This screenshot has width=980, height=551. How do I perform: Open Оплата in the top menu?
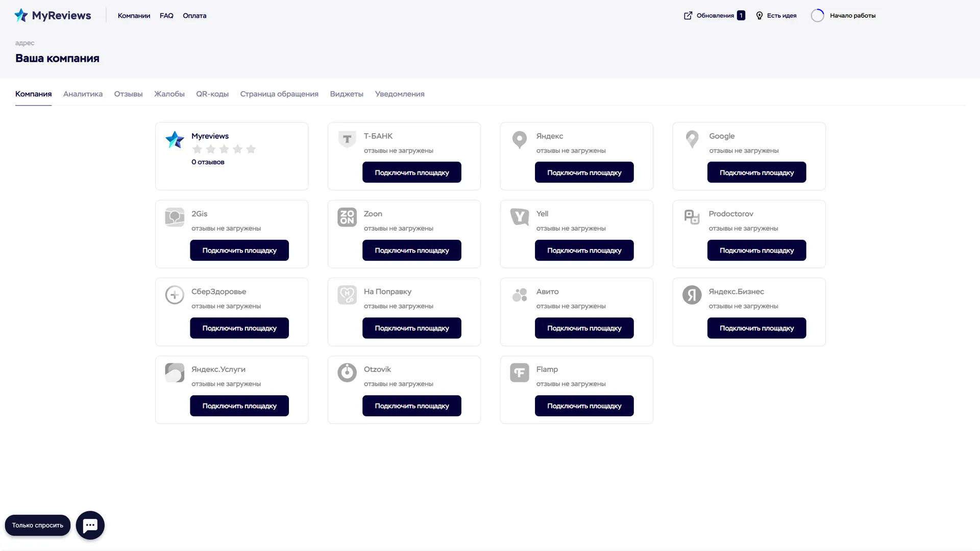[194, 16]
